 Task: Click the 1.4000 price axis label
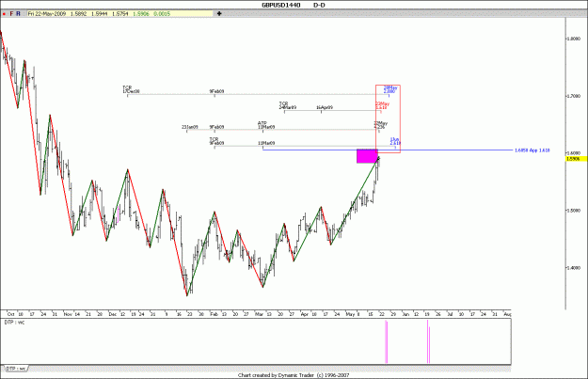point(573,268)
